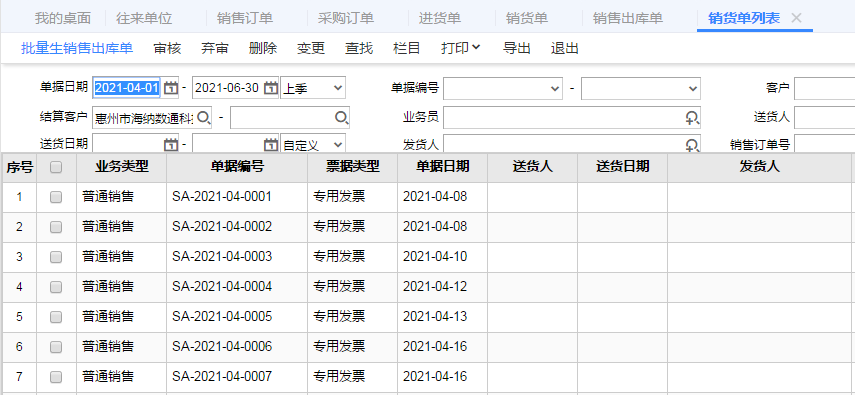This screenshot has width=855, height=395.
Task: Check the box for row SA-2021-04-0007
Action: (56, 377)
